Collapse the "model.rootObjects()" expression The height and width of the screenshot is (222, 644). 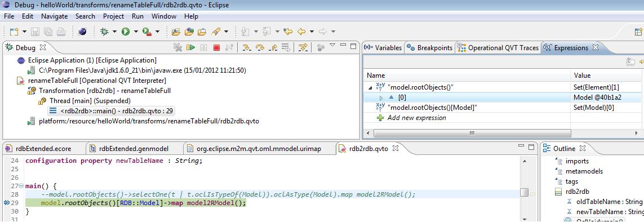point(371,87)
